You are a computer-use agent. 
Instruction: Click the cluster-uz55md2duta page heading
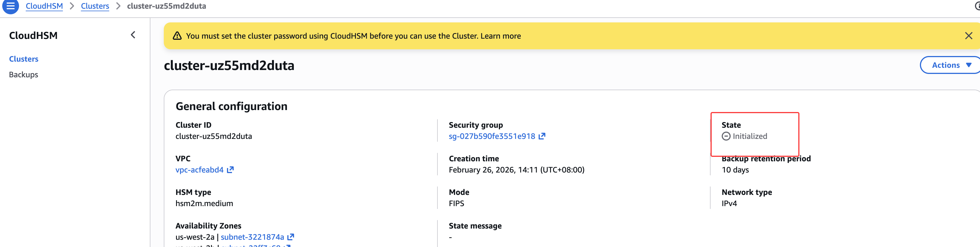(x=229, y=66)
